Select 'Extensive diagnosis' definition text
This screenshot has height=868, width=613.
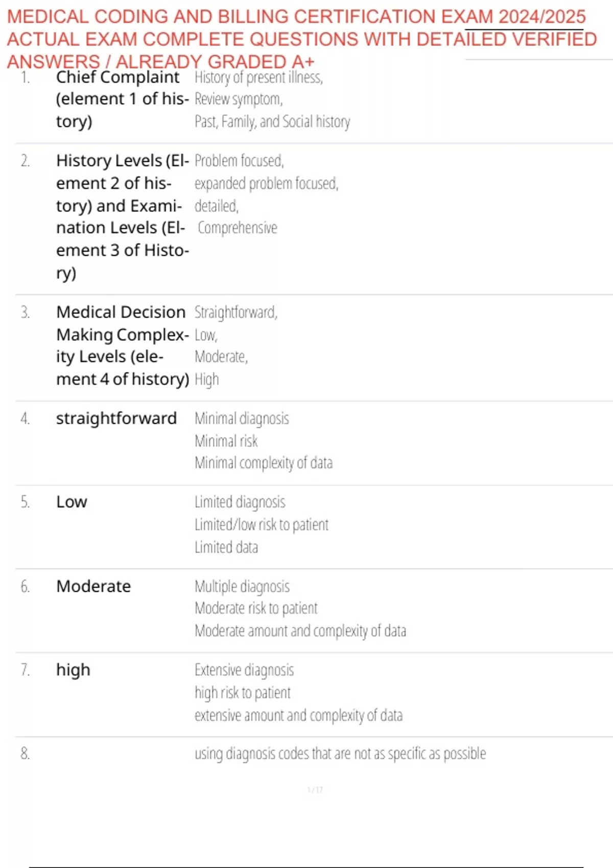(x=244, y=670)
